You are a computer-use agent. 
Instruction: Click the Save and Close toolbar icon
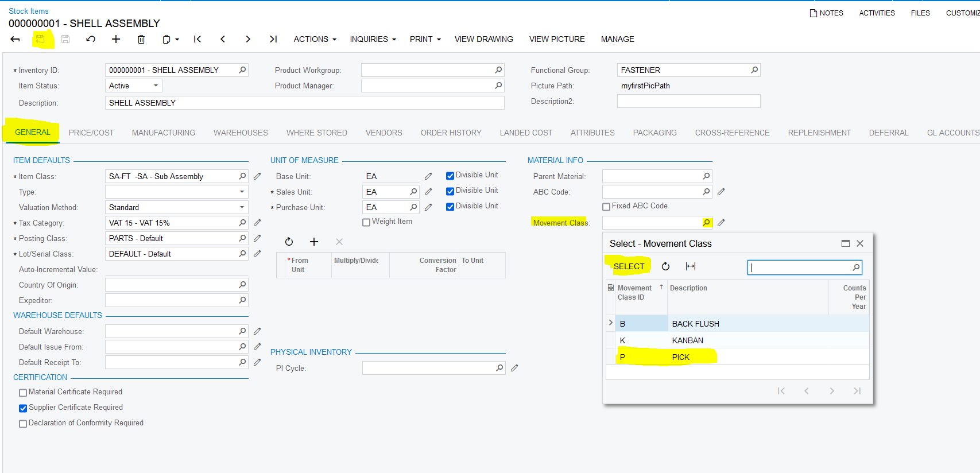40,39
